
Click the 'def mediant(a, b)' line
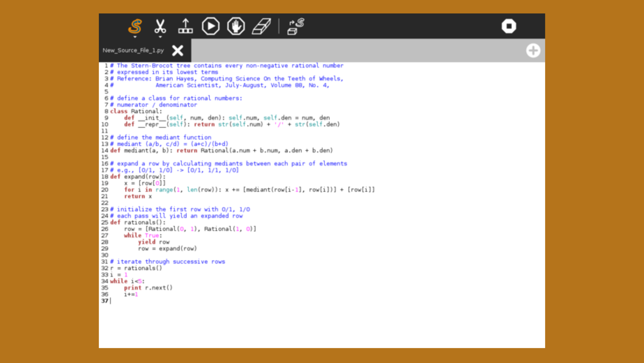[222, 150]
